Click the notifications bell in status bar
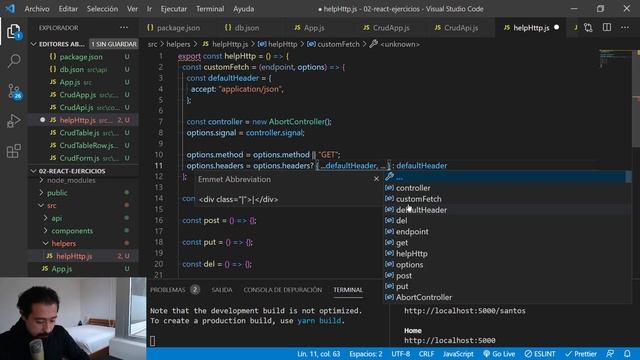The image size is (640, 360). click(x=627, y=353)
